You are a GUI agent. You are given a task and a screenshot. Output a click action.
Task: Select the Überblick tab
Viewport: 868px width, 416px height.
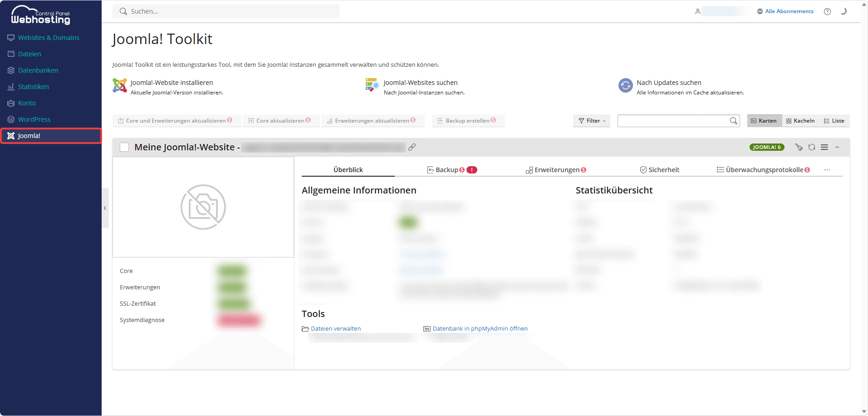tap(348, 170)
